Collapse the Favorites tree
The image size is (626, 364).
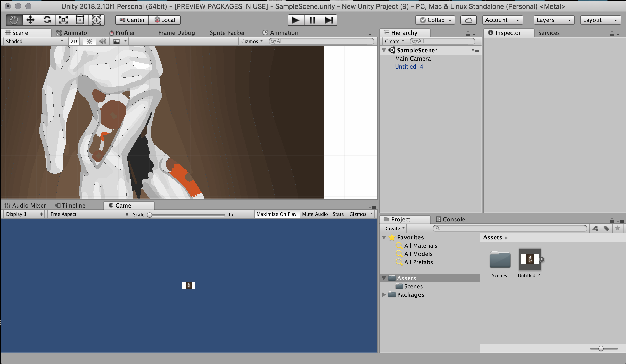[384, 237]
